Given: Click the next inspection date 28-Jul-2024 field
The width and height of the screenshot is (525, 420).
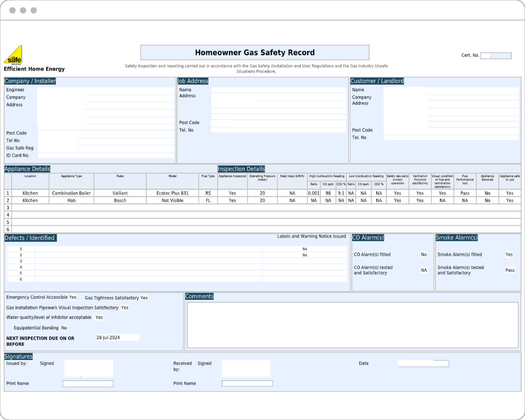Looking at the screenshot, I should point(117,338).
